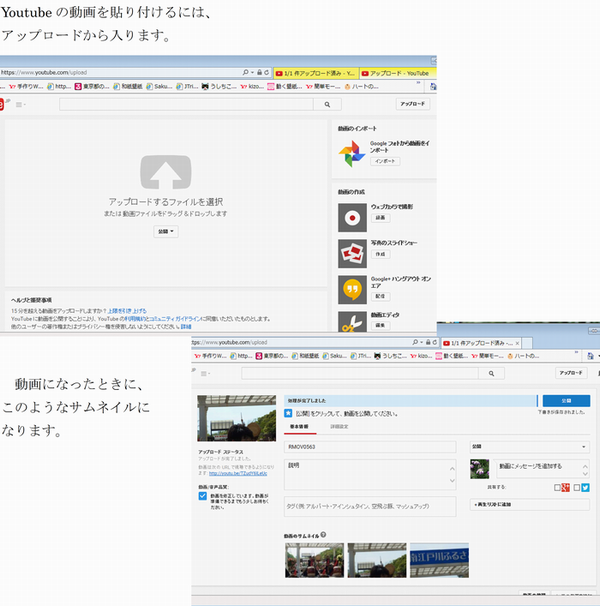Click the Google+ Hangouts On Air icon
The image size is (600, 606).
pos(352,290)
